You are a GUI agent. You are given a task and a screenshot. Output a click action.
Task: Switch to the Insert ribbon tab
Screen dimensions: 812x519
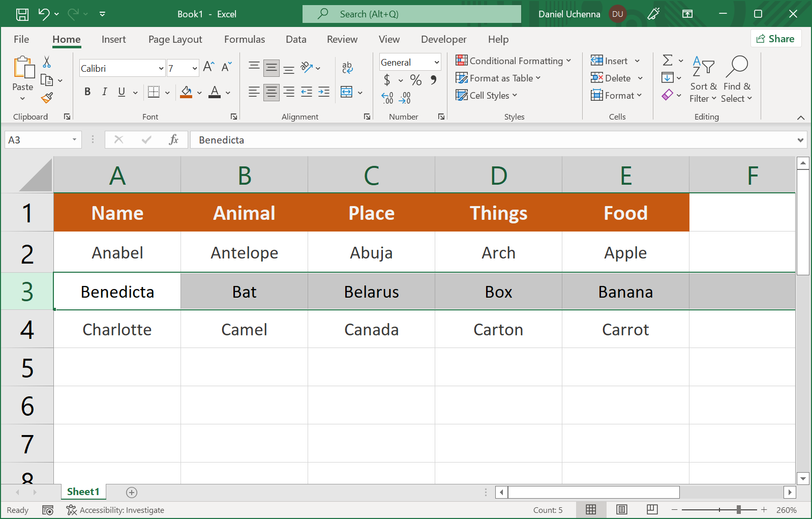click(113, 39)
